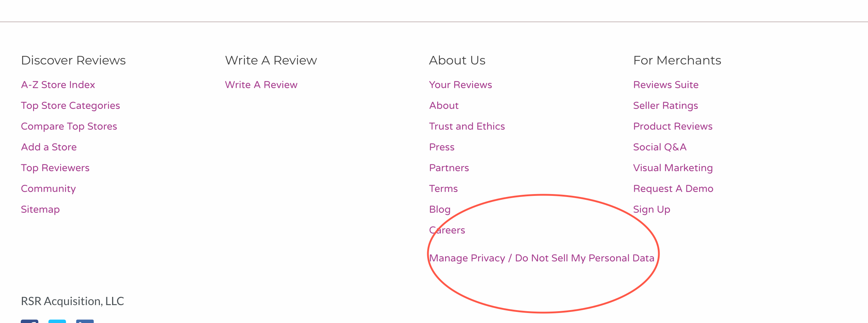868x323 pixels.
Task: Click the Sign Up link
Action: tap(652, 209)
